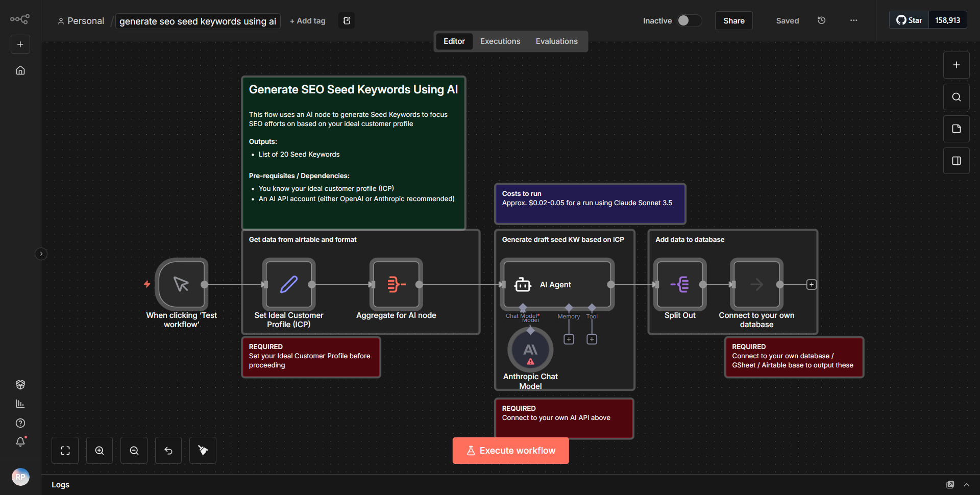Image resolution: width=980 pixels, height=495 pixels.
Task: Zoom out of the canvas
Action: 134,450
